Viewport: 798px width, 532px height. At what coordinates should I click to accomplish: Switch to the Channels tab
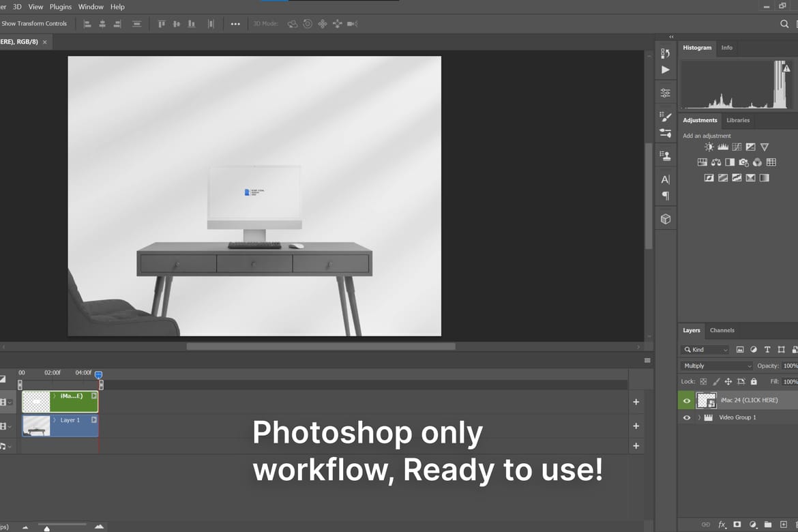[x=722, y=330]
